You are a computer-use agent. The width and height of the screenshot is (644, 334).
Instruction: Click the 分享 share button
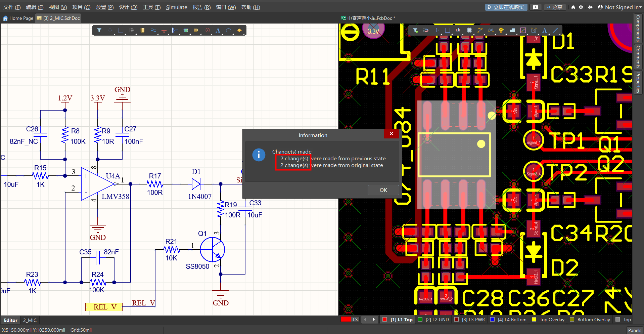click(x=554, y=7)
